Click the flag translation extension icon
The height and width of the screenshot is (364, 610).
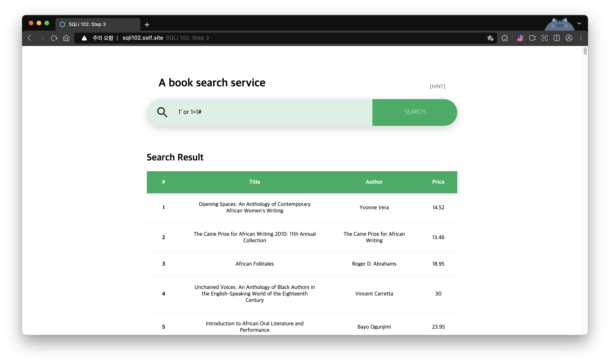520,38
